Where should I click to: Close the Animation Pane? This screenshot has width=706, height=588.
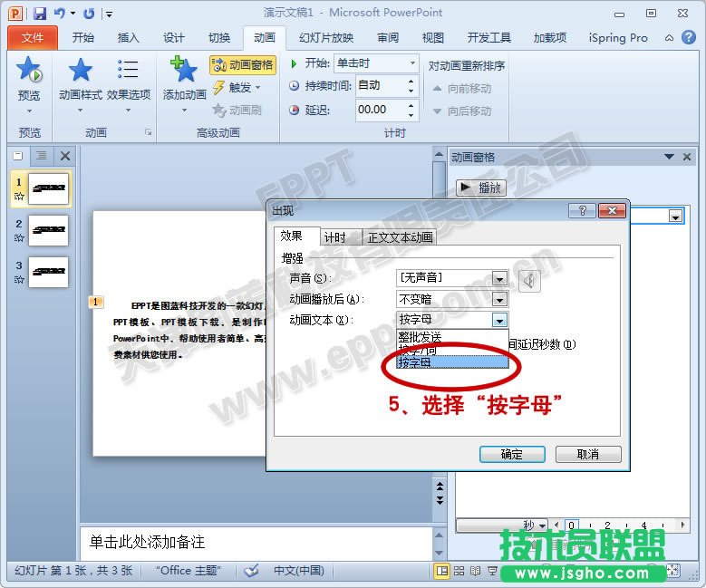tap(687, 157)
